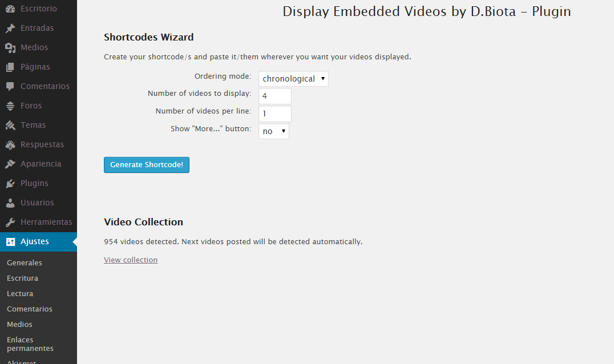Click the Ajustes settings sliders icon
The height and width of the screenshot is (364, 614).
[x=10, y=241]
